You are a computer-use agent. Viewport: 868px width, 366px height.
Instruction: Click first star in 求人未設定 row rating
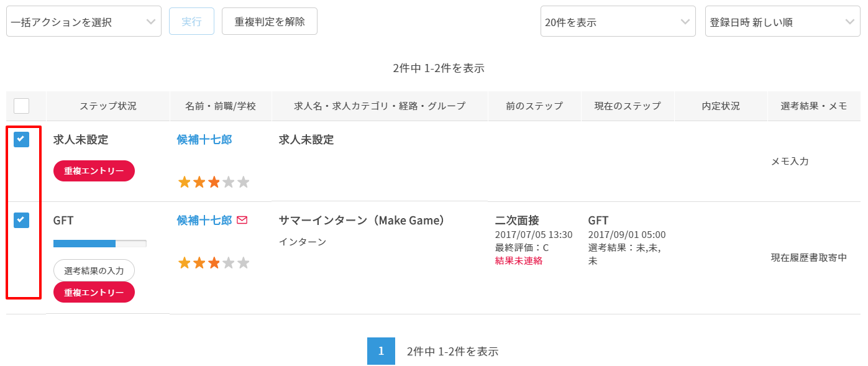click(184, 182)
